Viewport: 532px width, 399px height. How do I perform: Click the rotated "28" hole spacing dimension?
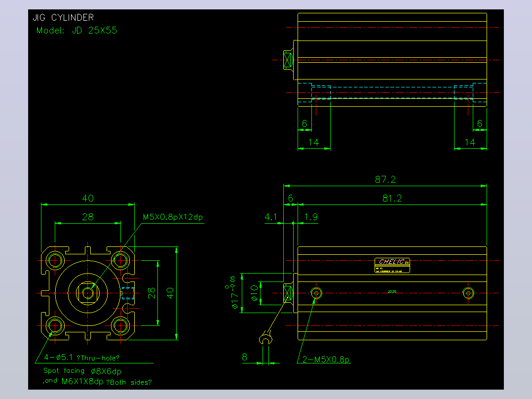pyautogui.click(x=152, y=293)
